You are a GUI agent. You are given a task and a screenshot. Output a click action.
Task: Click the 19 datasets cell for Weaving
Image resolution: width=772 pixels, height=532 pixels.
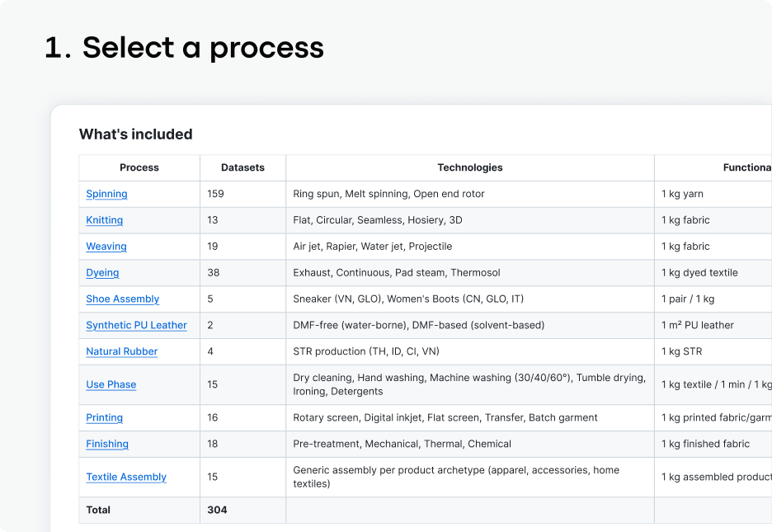[242, 247]
